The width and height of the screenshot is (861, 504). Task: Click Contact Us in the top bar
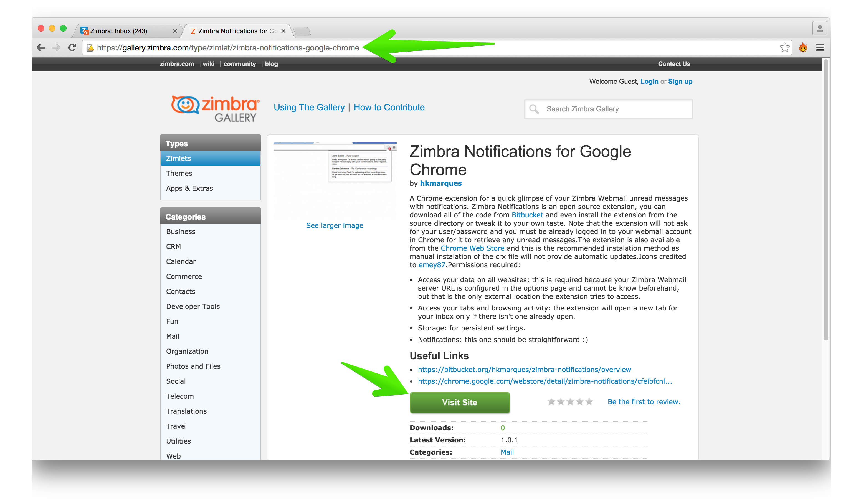[674, 64]
